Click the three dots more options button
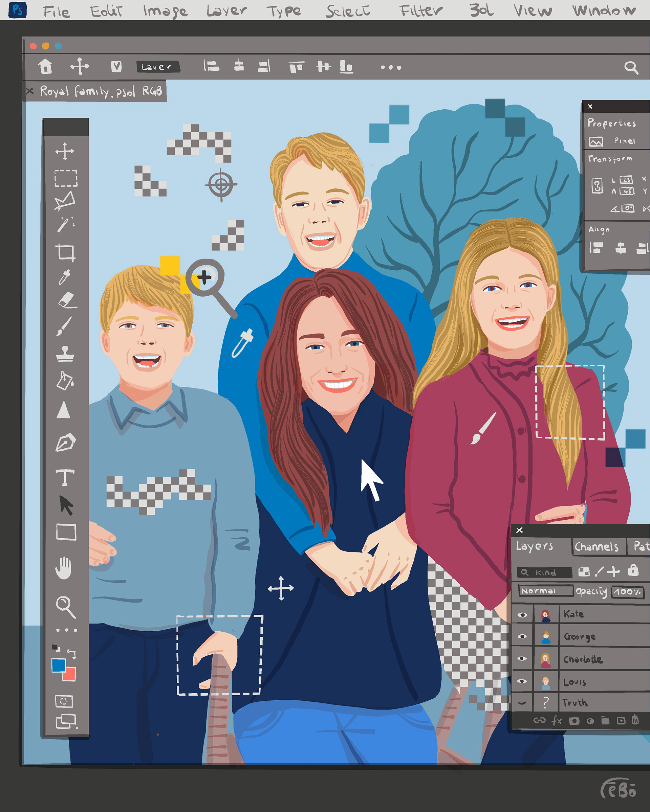Screen dimensions: 650x812 point(391,67)
